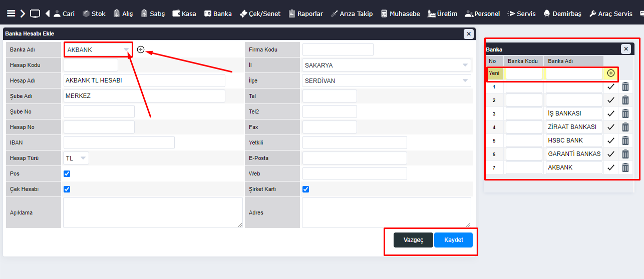Confirm the HSBC BANK row checkmark
Screen dimensions: 644x279
[611, 140]
